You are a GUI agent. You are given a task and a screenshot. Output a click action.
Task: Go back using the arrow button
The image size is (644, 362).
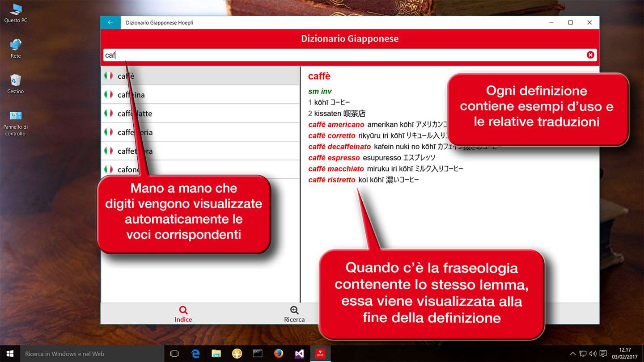[x=110, y=22]
